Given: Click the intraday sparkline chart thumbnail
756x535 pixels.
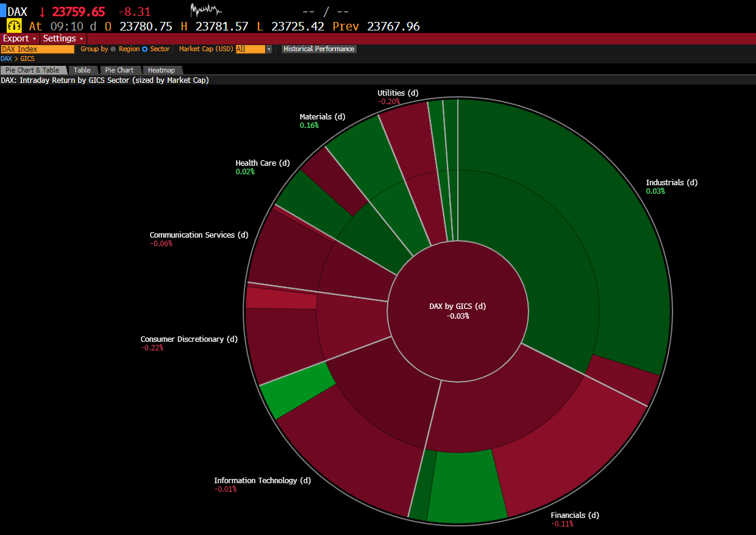Looking at the screenshot, I should coord(206,10).
